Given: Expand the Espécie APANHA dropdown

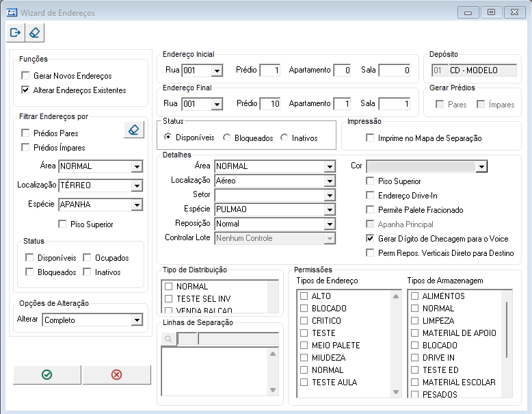Looking at the screenshot, I should tap(137, 205).
